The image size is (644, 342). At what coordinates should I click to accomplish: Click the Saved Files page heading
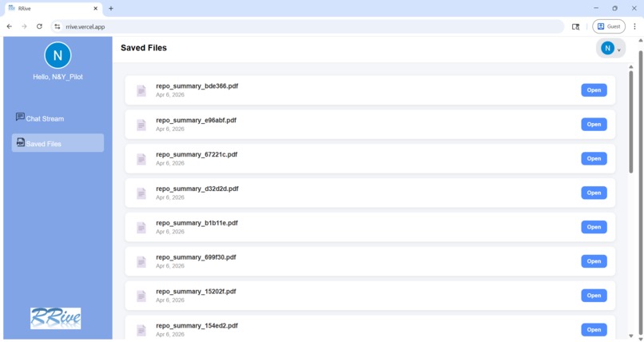point(144,48)
